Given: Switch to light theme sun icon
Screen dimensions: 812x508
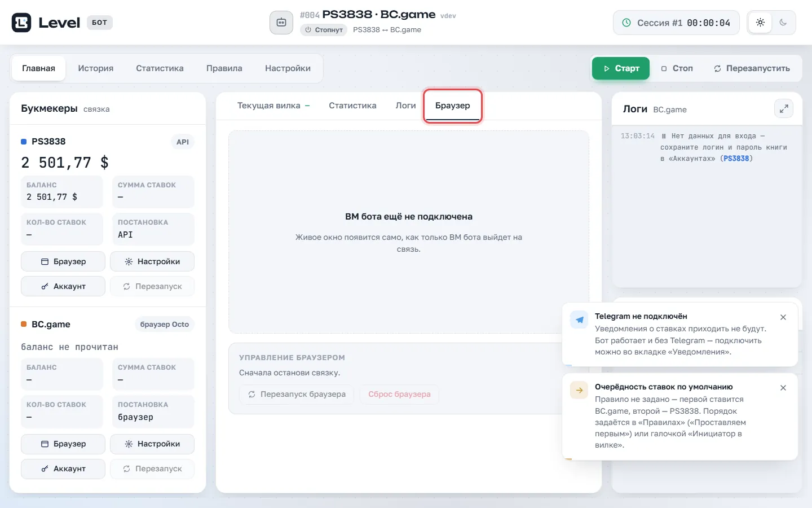Looking at the screenshot, I should pyautogui.click(x=760, y=23).
